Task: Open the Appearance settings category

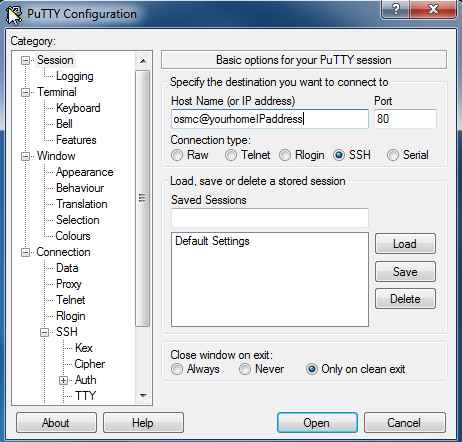Action: pyautogui.click(x=85, y=172)
